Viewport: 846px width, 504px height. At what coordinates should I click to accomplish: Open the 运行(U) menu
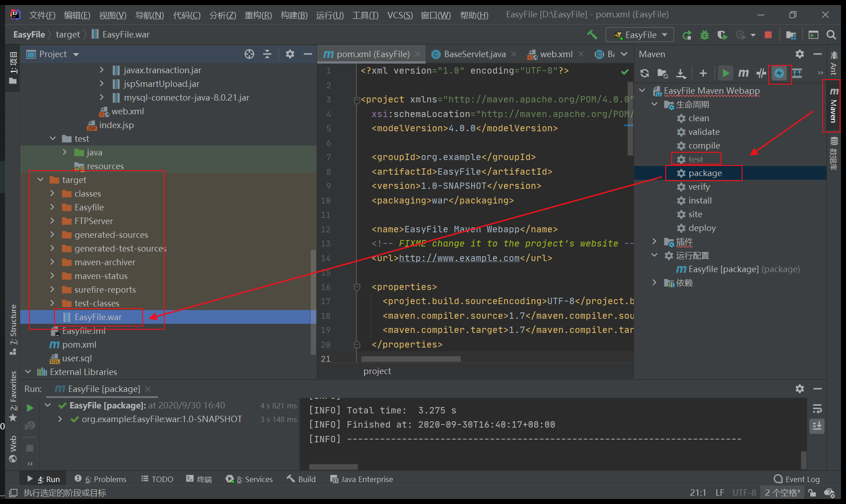tap(329, 15)
